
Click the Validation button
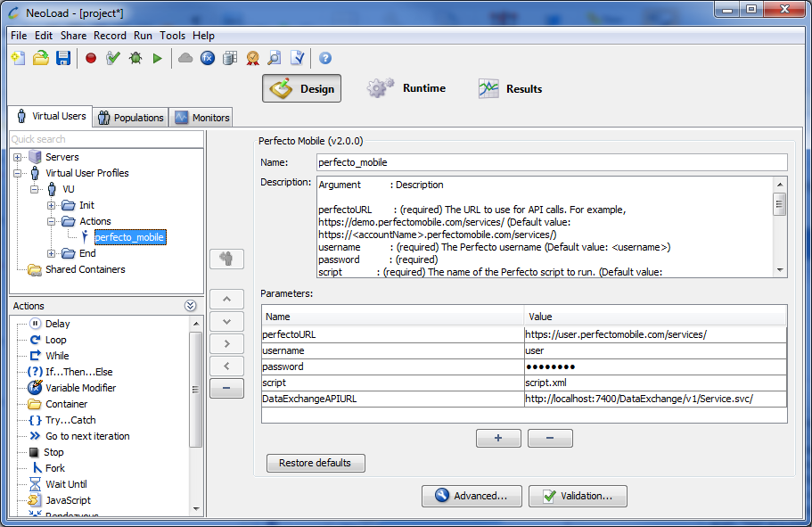[x=577, y=496]
